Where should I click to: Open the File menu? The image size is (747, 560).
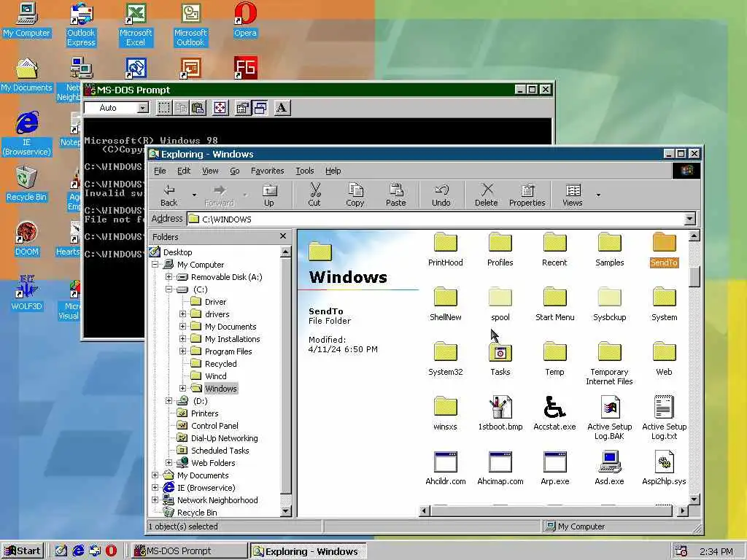tap(160, 171)
